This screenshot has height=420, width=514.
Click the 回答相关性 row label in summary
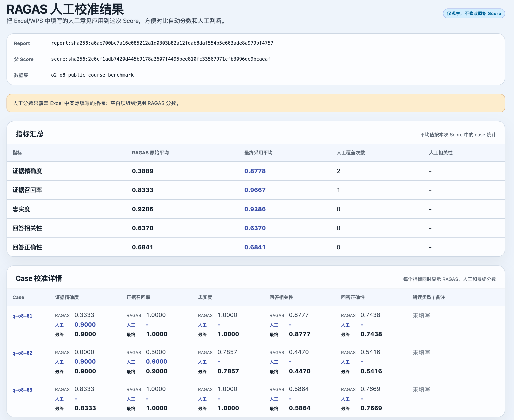[27, 228]
